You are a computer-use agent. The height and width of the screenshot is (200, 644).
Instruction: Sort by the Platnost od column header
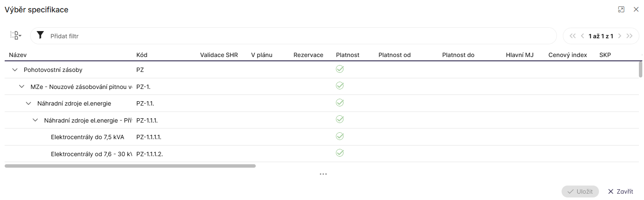pyautogui.click(x=394, y=55)
